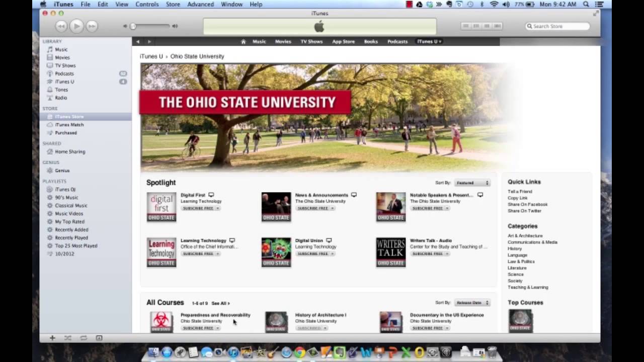Open the iTunes DJ playlist
This screenshot has height=362, width=644.
[x=65, y=190]
